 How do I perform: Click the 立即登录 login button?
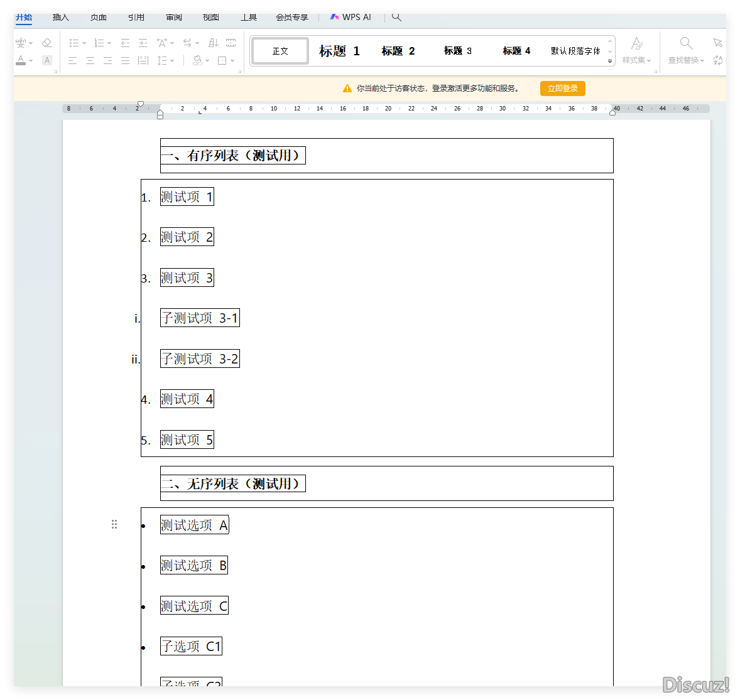562,89
